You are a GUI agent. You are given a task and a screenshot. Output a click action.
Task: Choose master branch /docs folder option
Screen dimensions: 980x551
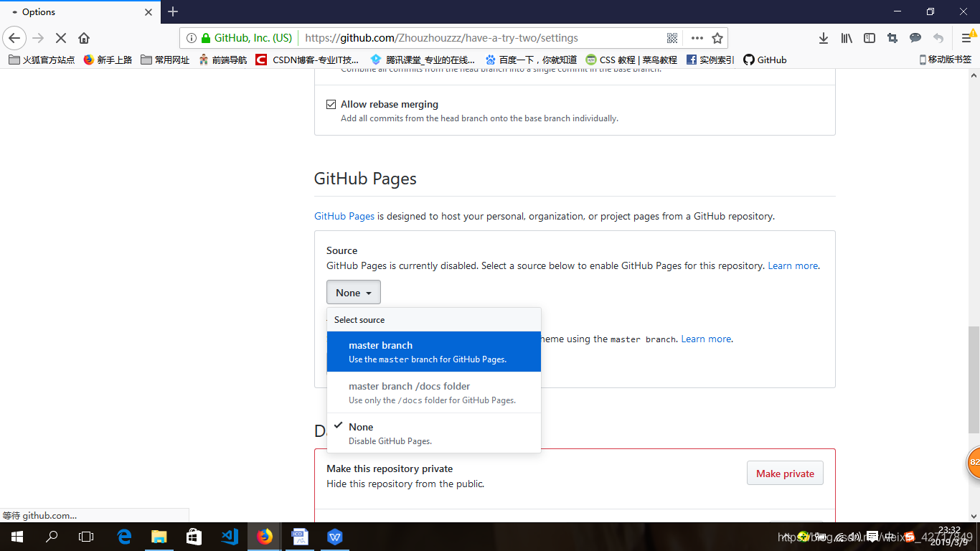434,392
